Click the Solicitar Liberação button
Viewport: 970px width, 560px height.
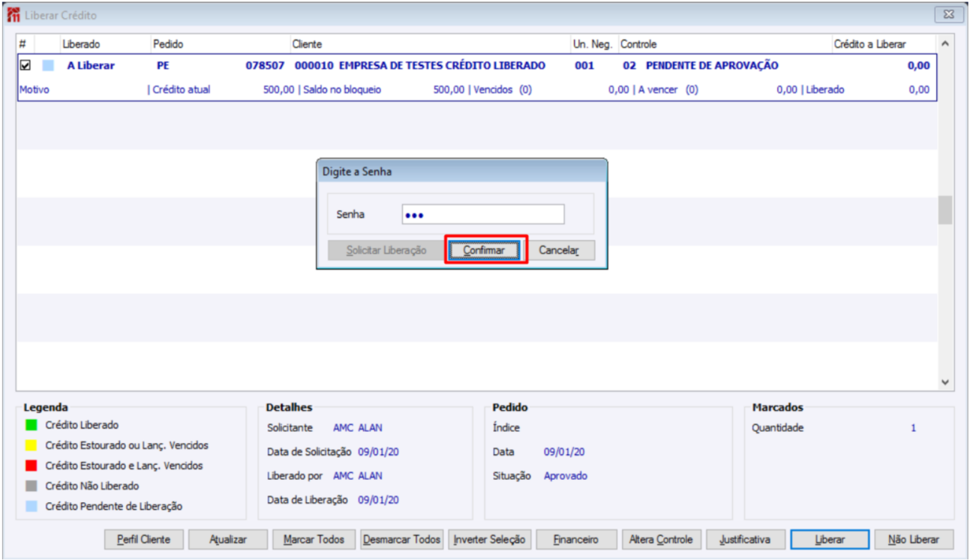386,250
